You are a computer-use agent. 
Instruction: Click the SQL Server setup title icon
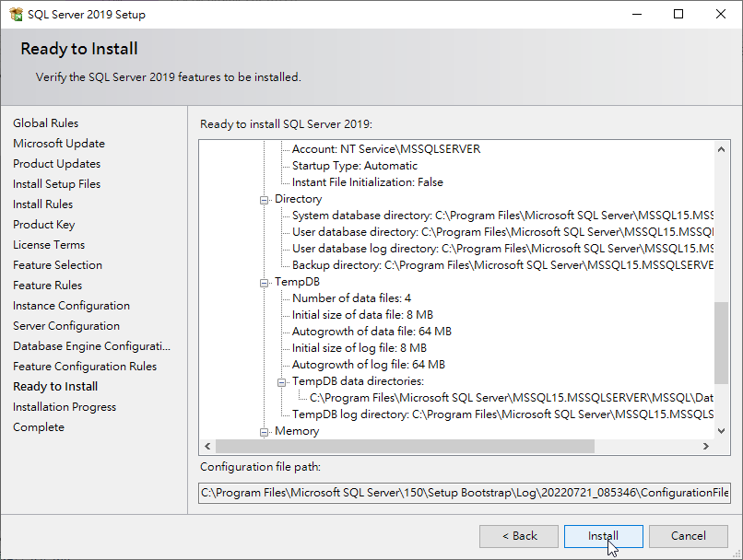16,14
